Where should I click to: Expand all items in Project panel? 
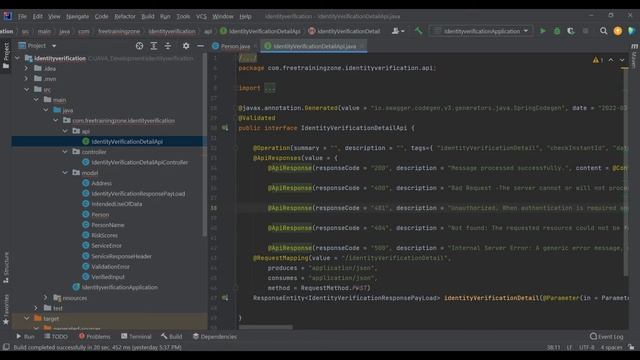pyautogui.click(x=153, y=46)
